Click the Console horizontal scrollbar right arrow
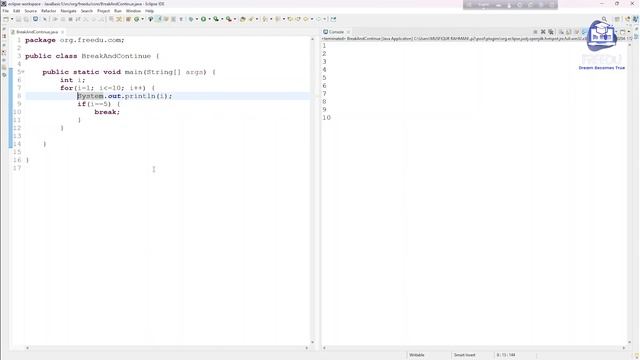The height and width of the screenshot is (360, 640). (623, 348)
